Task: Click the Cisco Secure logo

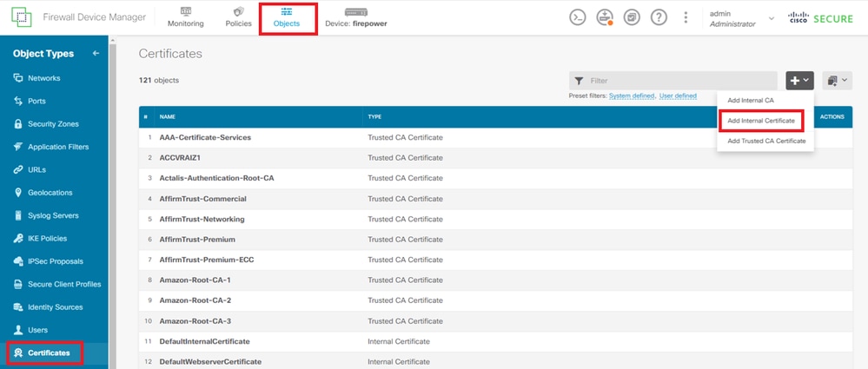Action: [x=820, y=18]
